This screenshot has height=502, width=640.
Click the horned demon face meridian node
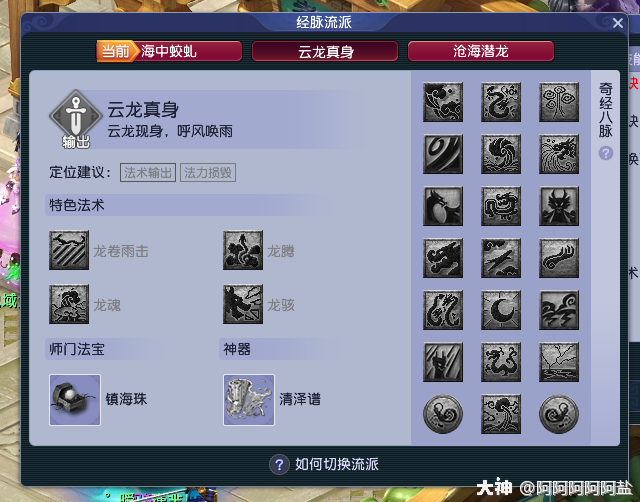(x=559, y=206)
